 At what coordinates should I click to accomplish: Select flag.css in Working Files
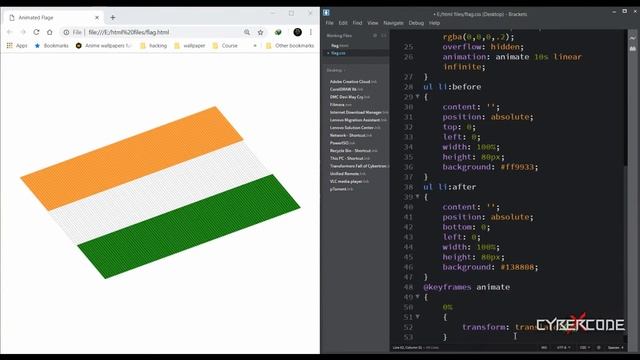tap(338, 53)
